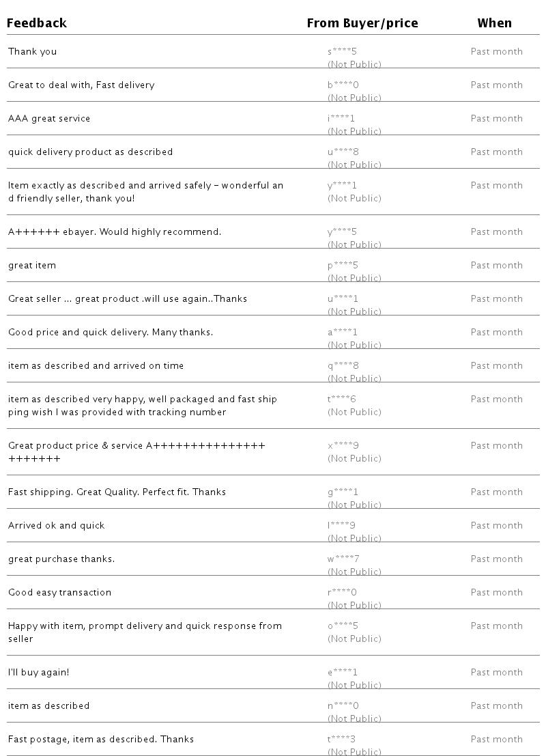546x756 pixels.
Task: Click the 'AAA great service' feedback comment
Action: point(49,118)
